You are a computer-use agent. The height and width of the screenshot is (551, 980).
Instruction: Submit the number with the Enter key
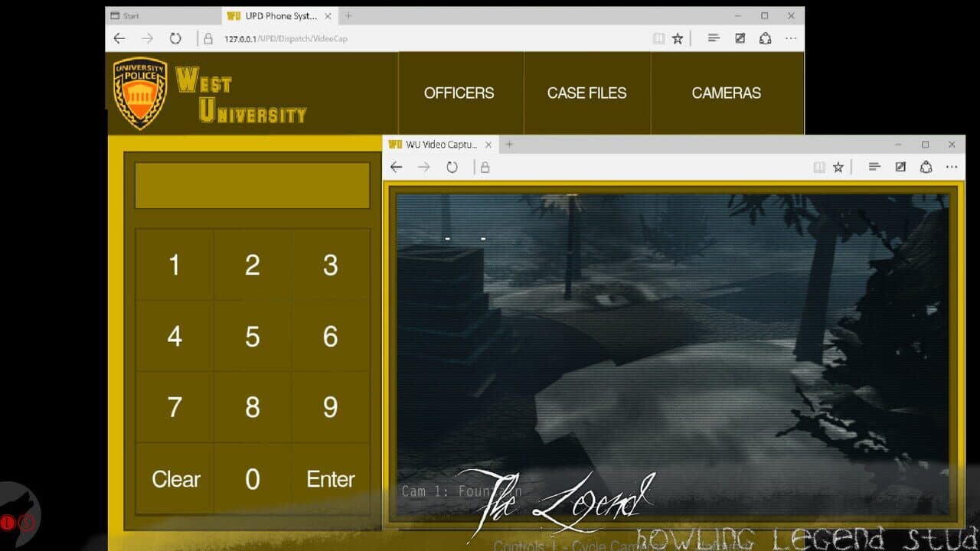pos(330,479)
